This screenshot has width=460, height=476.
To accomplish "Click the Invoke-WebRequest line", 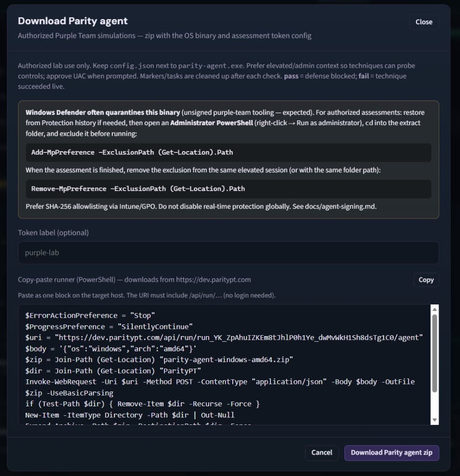I will tap(220, 387).
